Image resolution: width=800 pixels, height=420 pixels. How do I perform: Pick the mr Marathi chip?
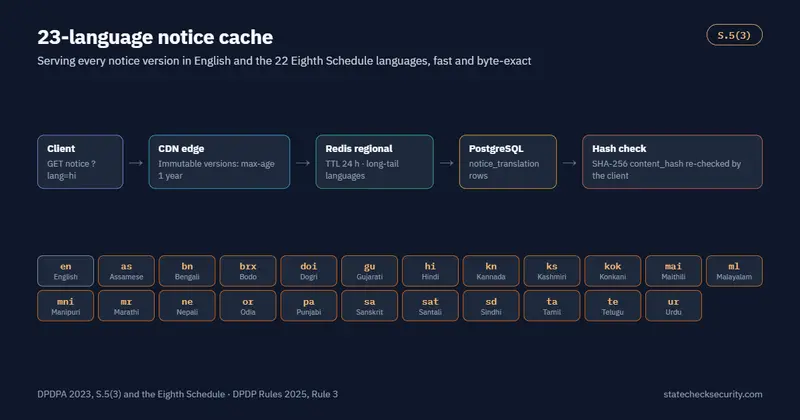pyautogui.click(x=126, y=306)
